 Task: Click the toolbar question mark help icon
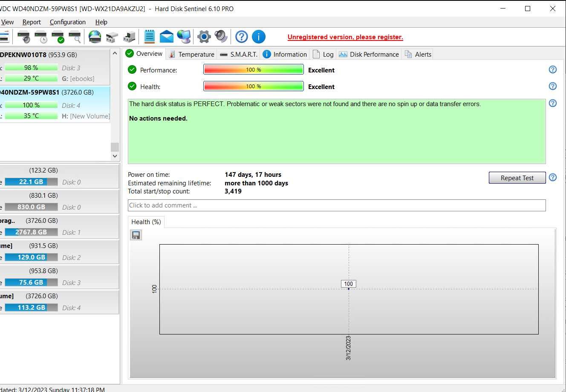242,37
